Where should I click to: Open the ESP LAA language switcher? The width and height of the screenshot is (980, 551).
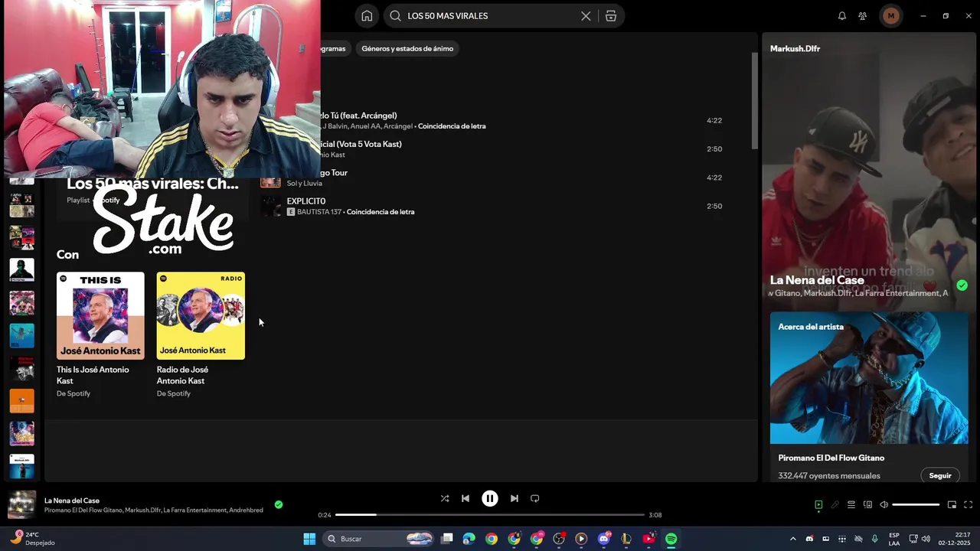coord(894,539)
